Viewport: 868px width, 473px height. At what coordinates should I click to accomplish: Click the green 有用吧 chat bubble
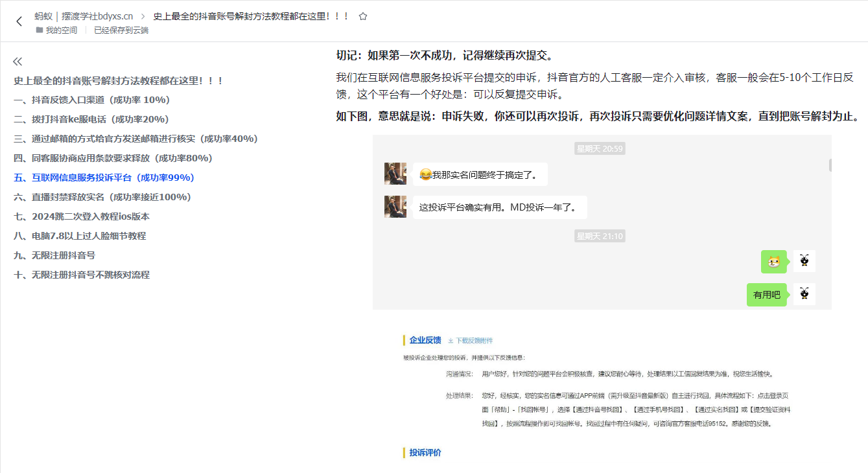767,295
